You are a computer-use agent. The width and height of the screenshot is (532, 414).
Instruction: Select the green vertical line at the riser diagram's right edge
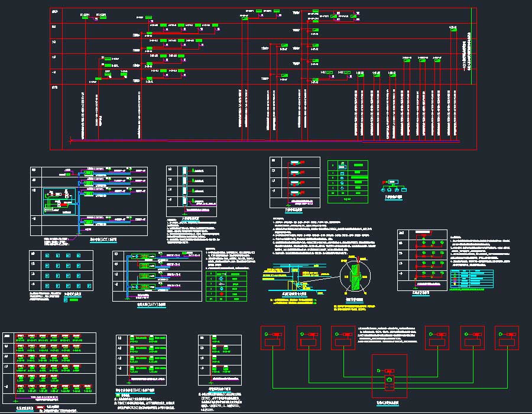point(471,46)
